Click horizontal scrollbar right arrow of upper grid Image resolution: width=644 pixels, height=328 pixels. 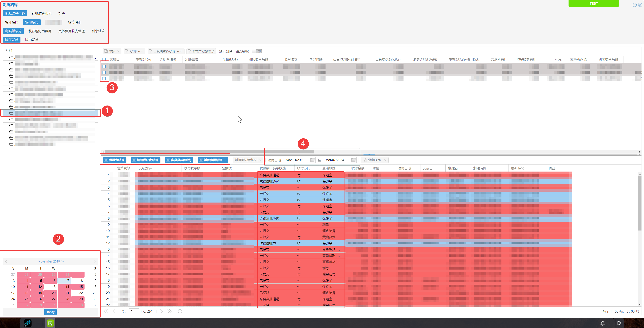[639, 151]
